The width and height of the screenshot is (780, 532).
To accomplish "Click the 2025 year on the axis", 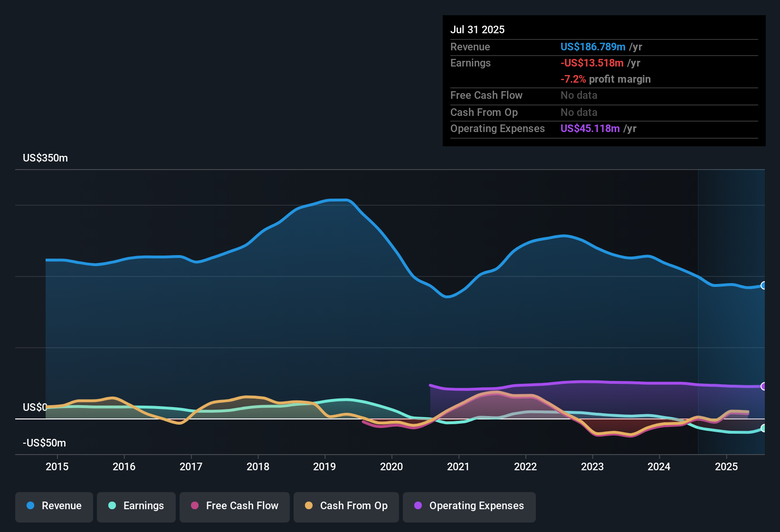I will pos(726,466).
